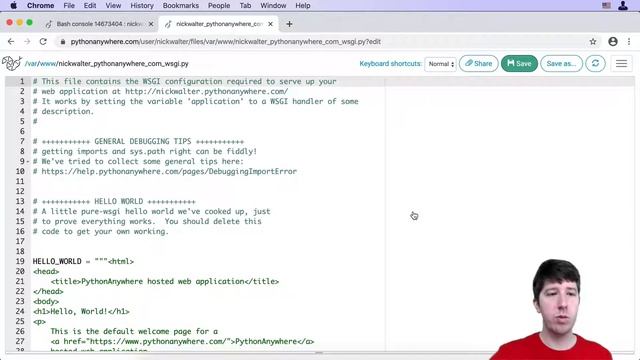Click the <h1>Hello, World!</h1> line
The width and height of the screenshot is (640, 360).
pyautogui.click(x=81, y=311)
